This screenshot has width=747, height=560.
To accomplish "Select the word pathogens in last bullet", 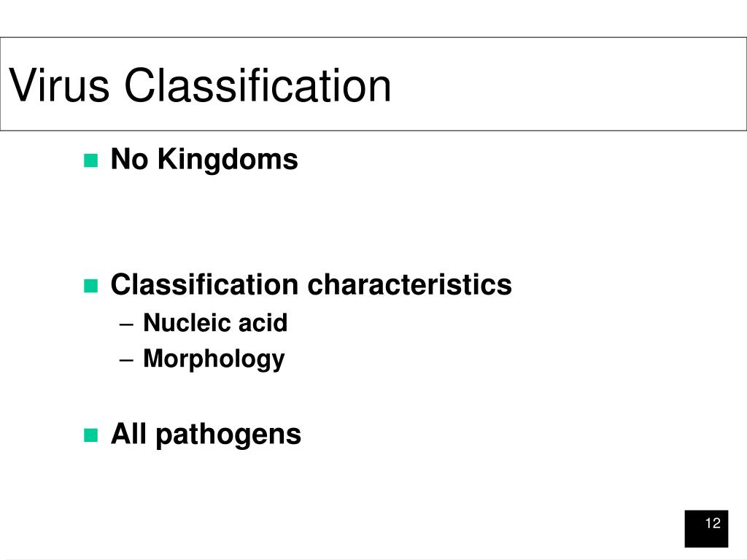I will 228,435.
